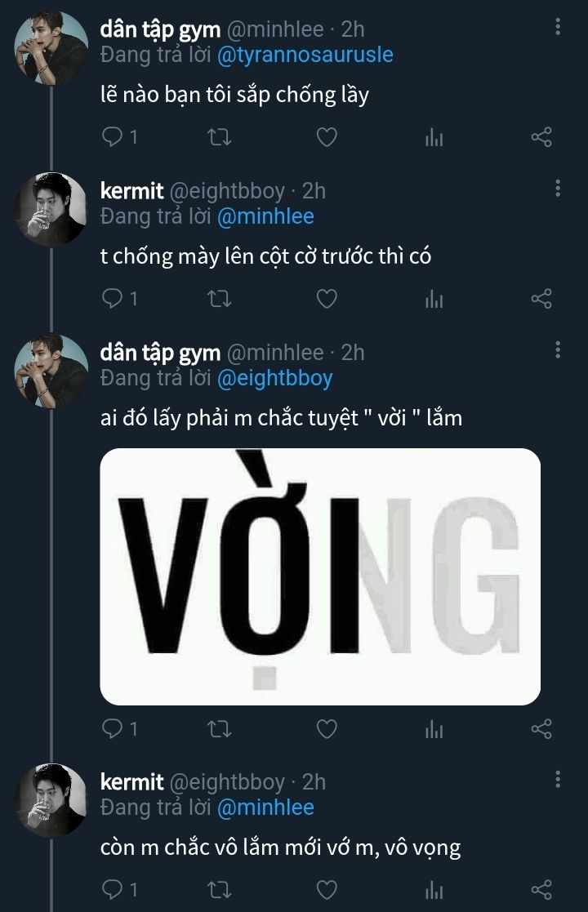
Task: Open the @tyrannosaurusle mention link
Action: click(305, 55)
